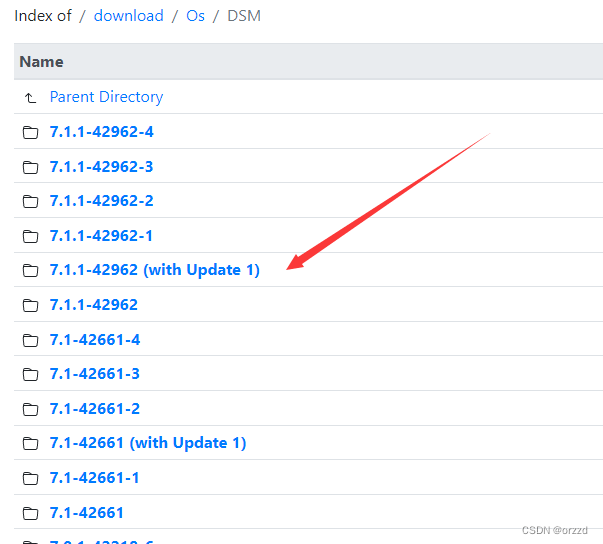Screen dimensions: 603x544
Task: Click folder icon next to 7.1-42661-1
Action: [x=30, y=479]
